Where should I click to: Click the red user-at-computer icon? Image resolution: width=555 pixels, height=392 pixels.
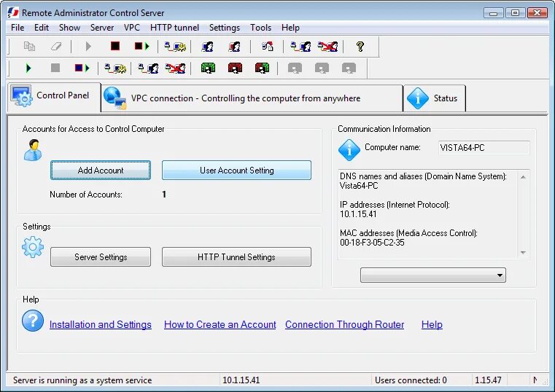234,47
